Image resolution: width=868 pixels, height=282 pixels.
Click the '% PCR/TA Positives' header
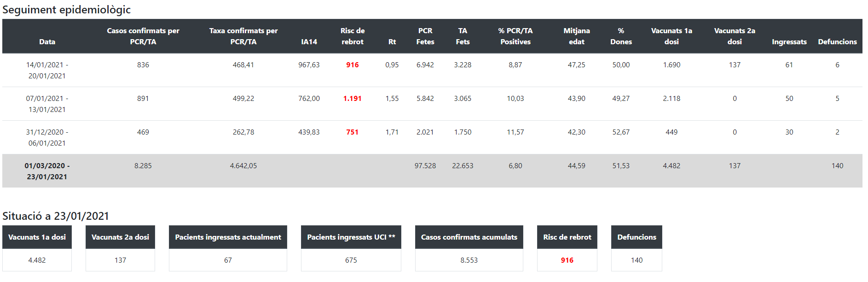click(x=515, y=36)
